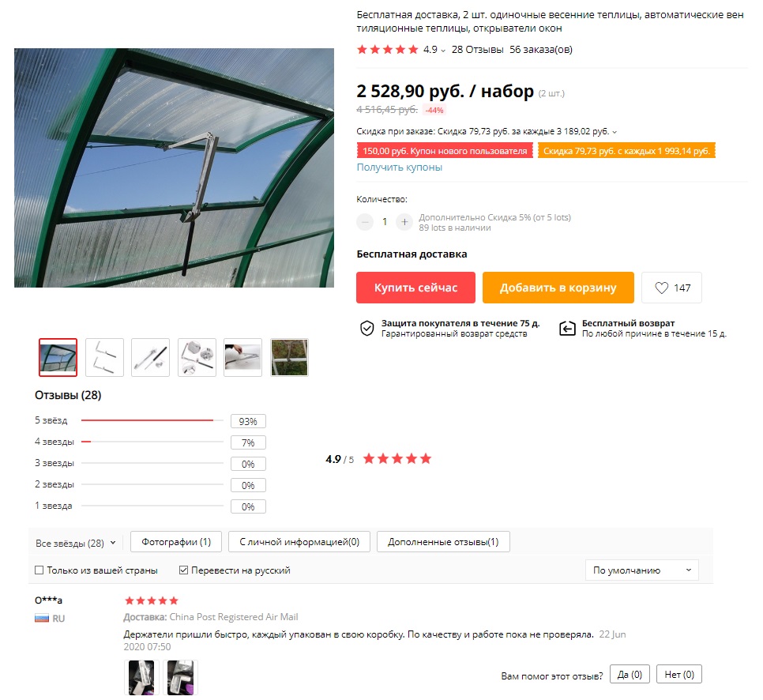Uncheck 'Перевести на русский' checkbox

click(183, 570)
